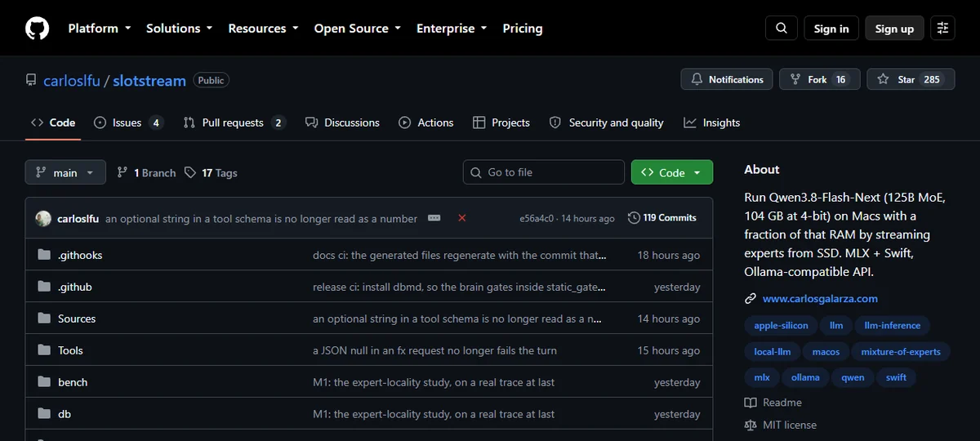The height and width of the screenshot is (441, 980).
Task: Click the Sign in button
Action: click(x=831, y=29)
